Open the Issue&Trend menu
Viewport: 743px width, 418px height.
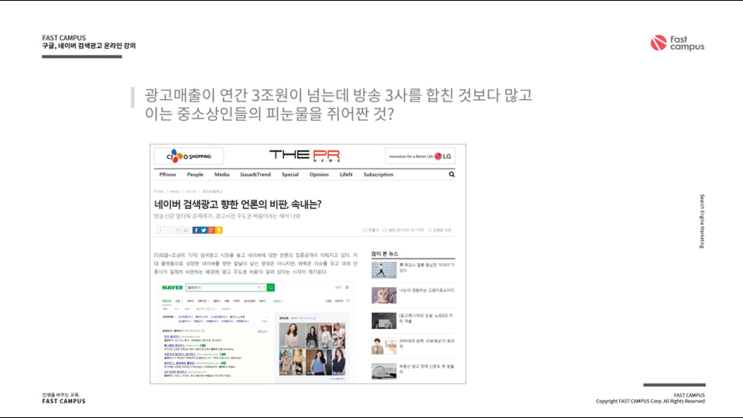point(255,174)
